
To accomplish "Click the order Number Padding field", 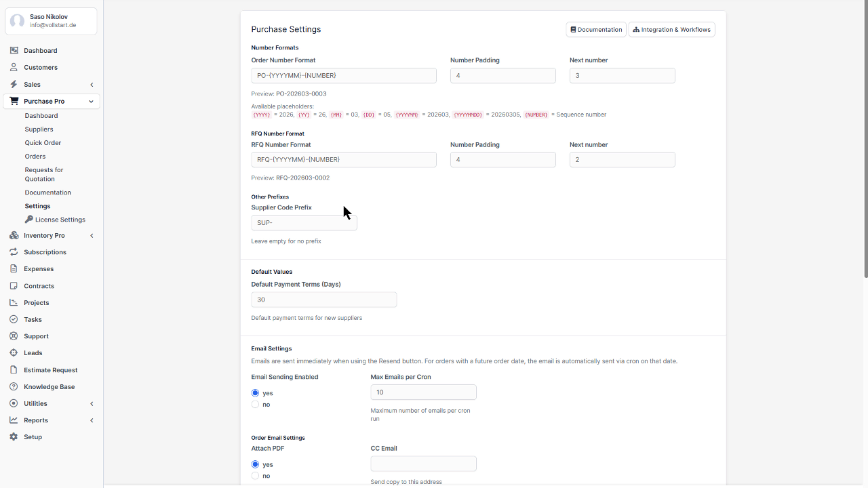I will point(503,76).
